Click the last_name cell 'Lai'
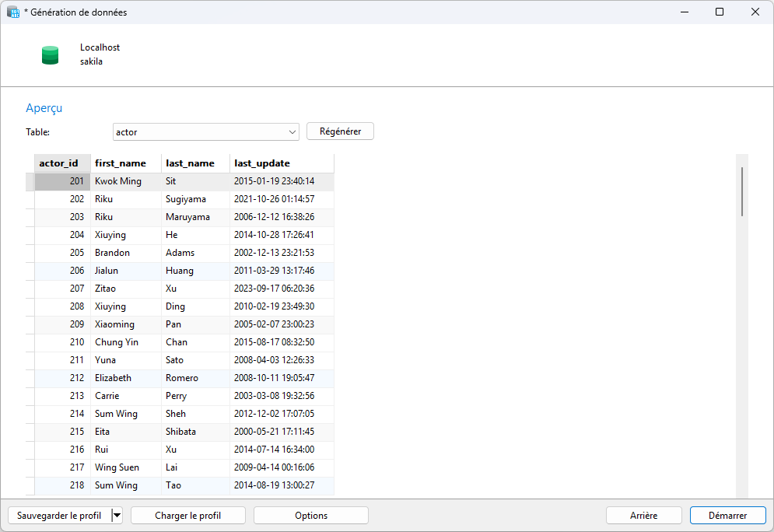Viewport: 774px width, 532px height. (195, 467)
